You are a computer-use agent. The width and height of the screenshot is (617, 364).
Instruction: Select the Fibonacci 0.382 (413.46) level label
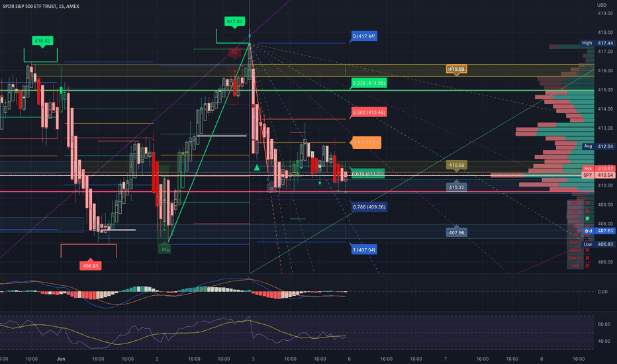(369, 113)
